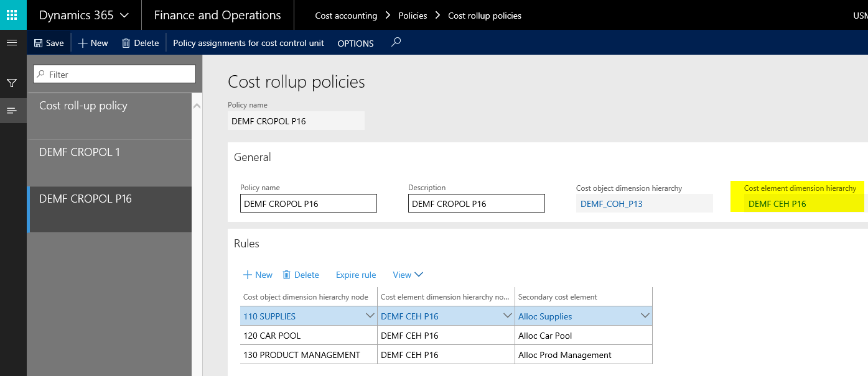The height and width of the screenshot is (376, 868).
Task: Open the app launcher waffle icon
Action: [x=12, y=15]
